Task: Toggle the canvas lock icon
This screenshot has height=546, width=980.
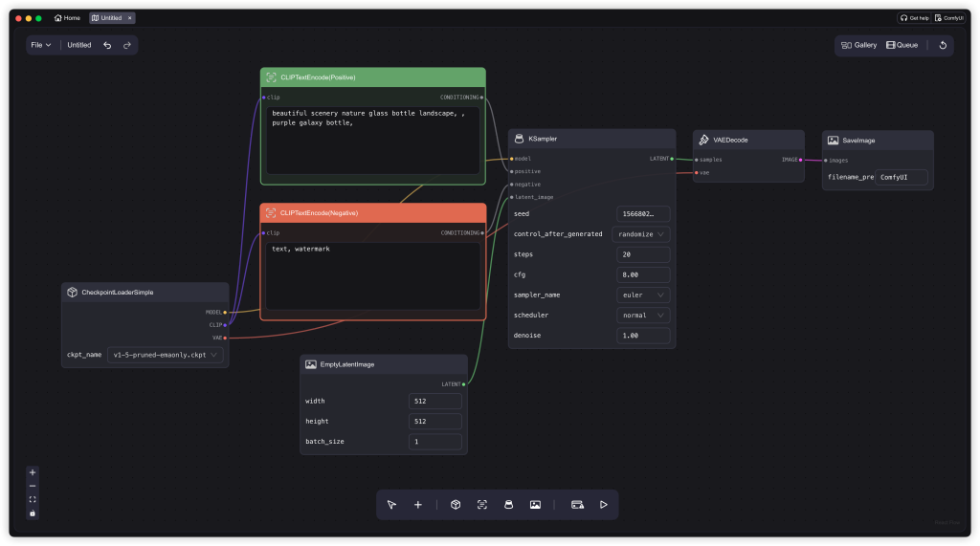Action: point(33,513)
